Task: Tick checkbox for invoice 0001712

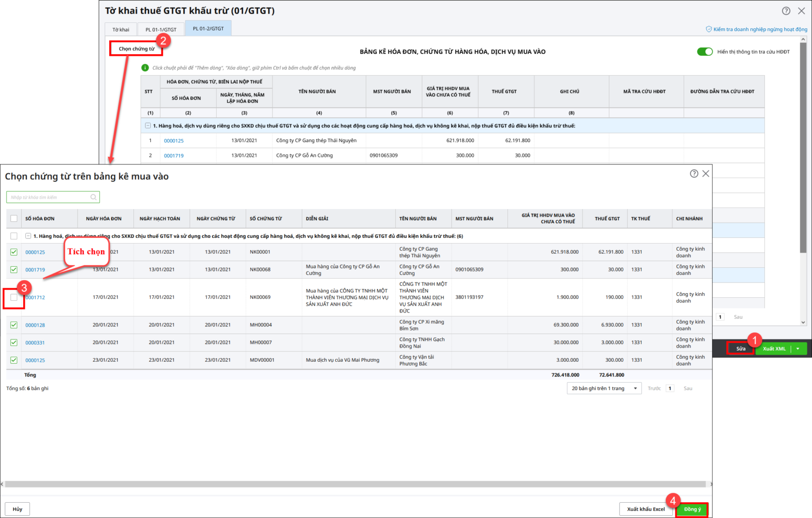Action: [14, 297]
